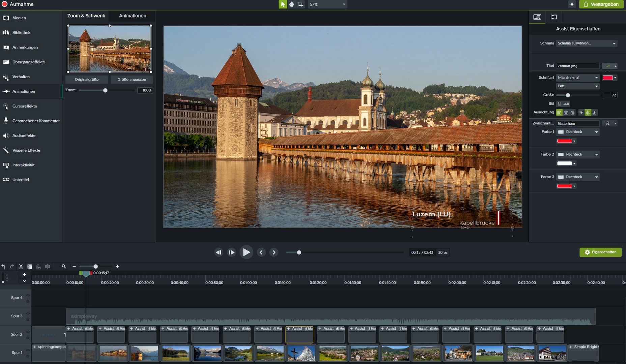
Task: Open the Montserrat font dropdown
Action: click(x=578, y=78)
